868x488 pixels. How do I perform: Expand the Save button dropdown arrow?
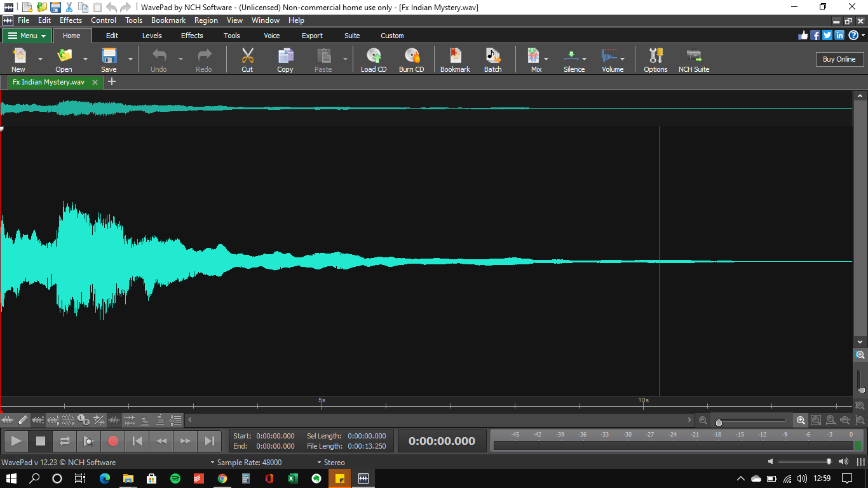(x=130, y=59)
